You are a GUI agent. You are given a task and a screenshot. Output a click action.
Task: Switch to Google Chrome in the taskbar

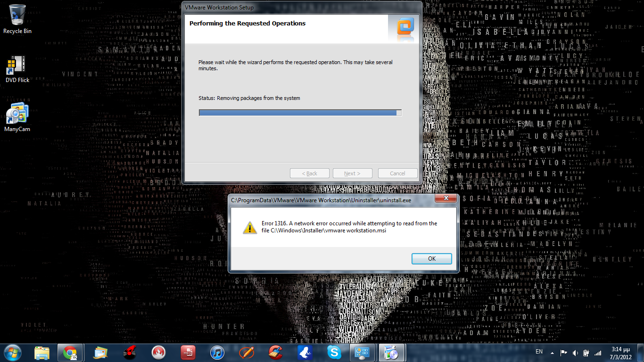pos(70,353)
